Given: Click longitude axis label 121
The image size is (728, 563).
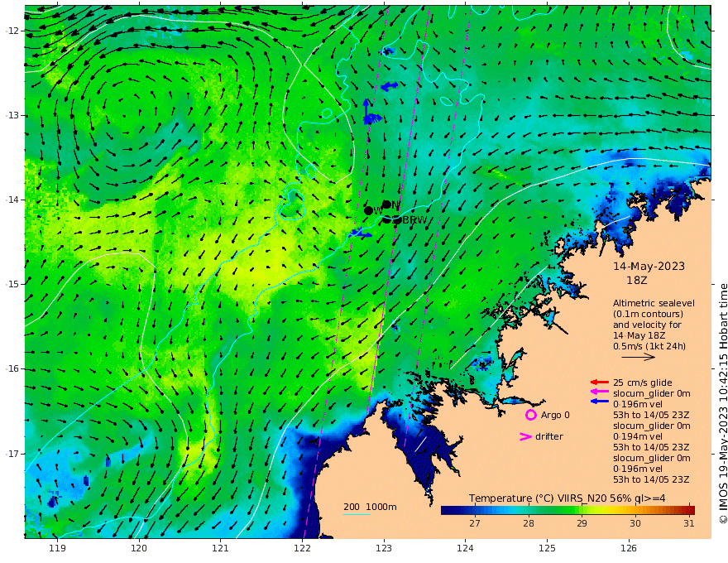Looking at the screenshot, I should point(221,548).
